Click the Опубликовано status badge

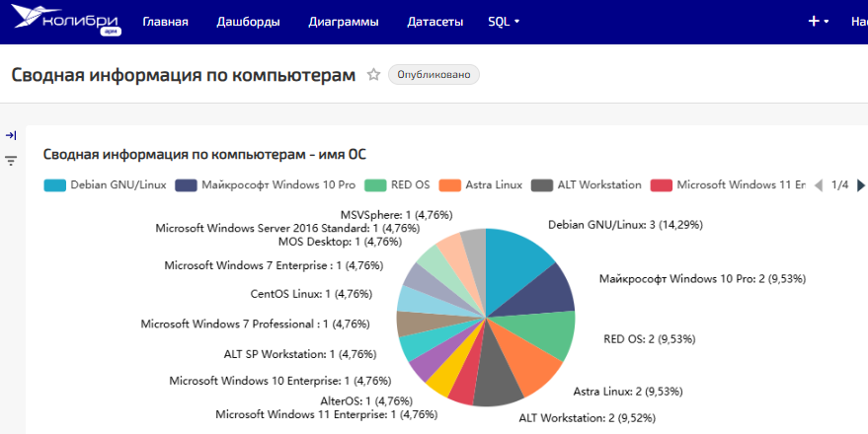pyautogui.click(x=434, y=75)
